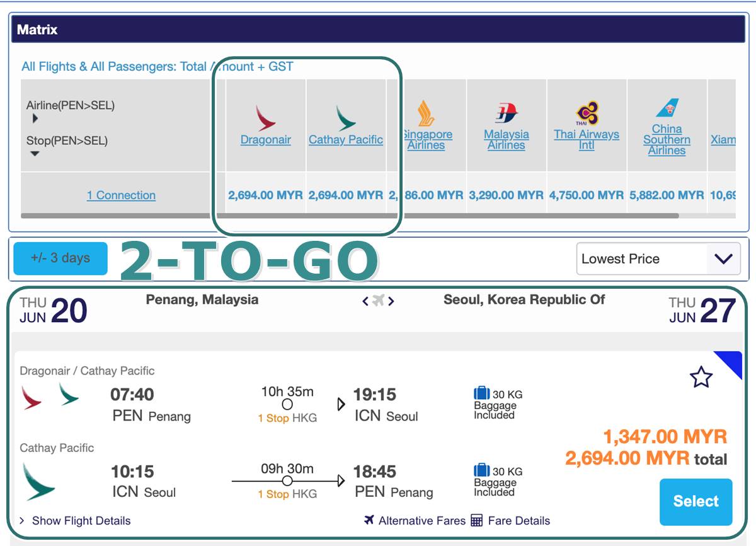The height and width of the screenshot is (546, 756).
Task: Select the 2,694.00 MYR flight
Action: [x=696, y=502]
